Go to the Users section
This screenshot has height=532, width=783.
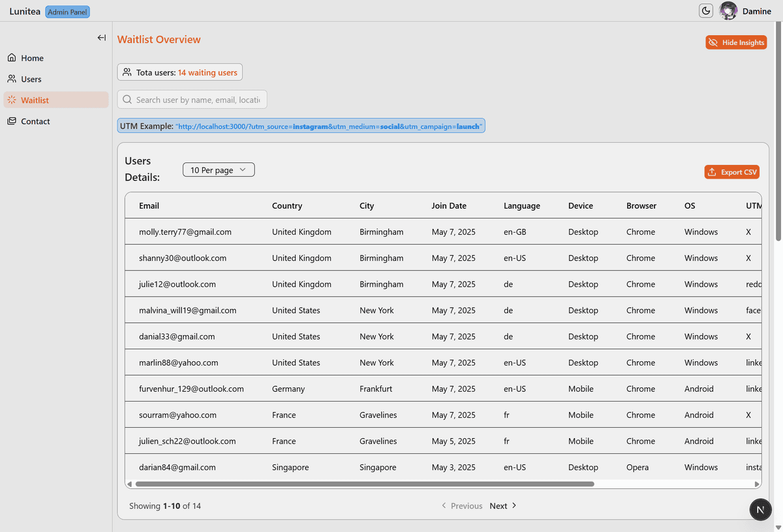point(56,79)
